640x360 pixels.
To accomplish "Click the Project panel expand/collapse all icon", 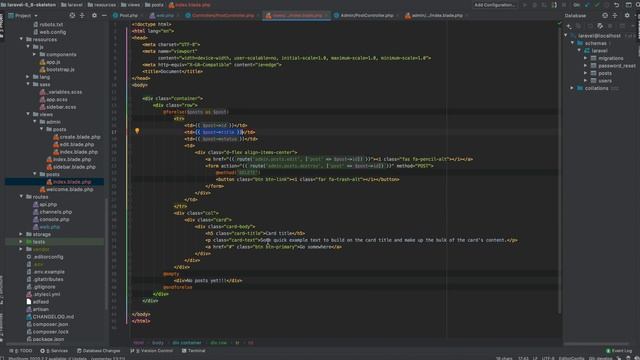I will 82,16.
